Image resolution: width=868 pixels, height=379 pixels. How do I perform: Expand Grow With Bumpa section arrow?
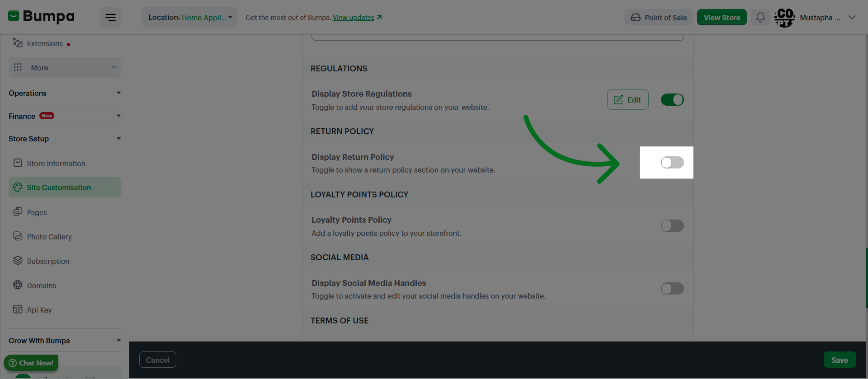[x=118, y=340]
